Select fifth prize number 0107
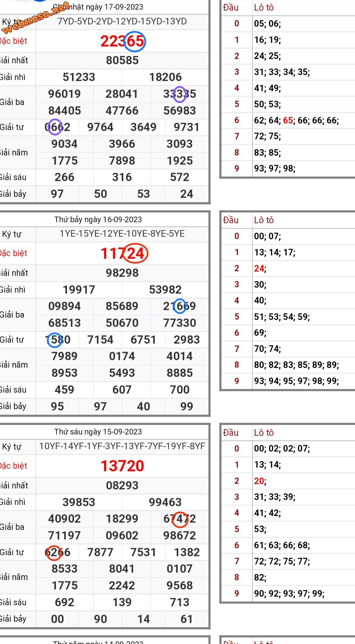The width and height of the screenshot is (355, 644). [x=180, y=569]
